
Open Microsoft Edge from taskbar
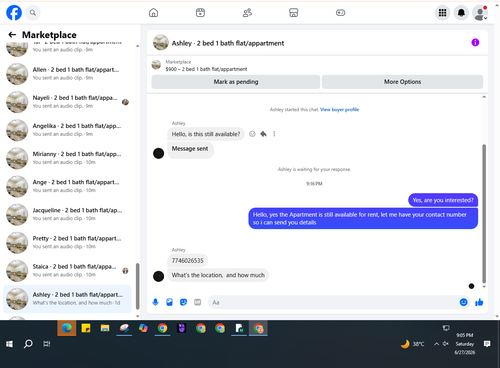click(67, 328)
